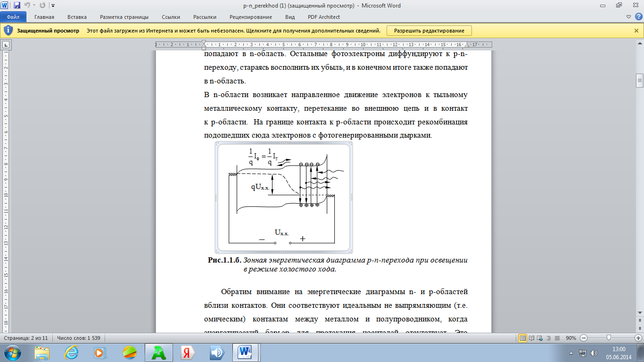Click the zoom out minus button

(583, 338)
